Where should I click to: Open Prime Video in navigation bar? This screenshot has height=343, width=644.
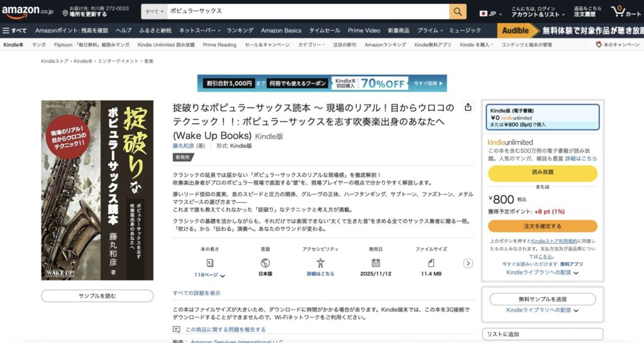[x=364, y=30]
